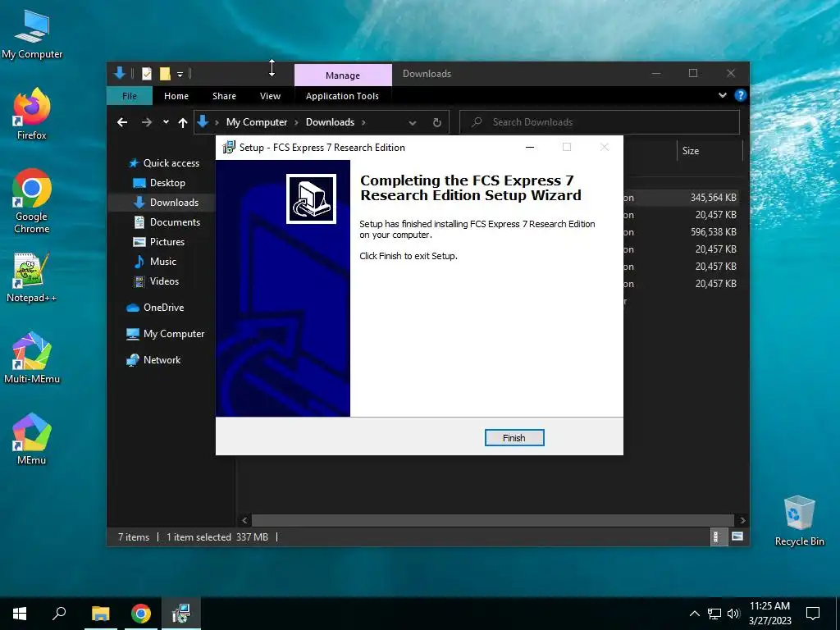840x630 pixels.
Task: Select the file sized 596,538 KB
Action: tap(713, 232)
